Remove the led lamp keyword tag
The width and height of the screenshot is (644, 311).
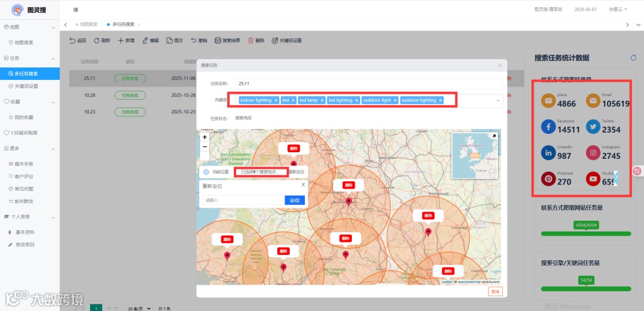click(323, 100)
